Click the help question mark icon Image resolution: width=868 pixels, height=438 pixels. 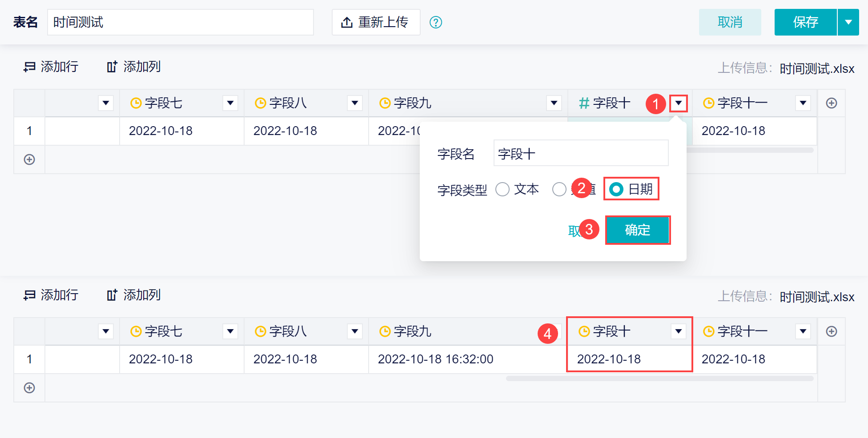tap(436, 22)
